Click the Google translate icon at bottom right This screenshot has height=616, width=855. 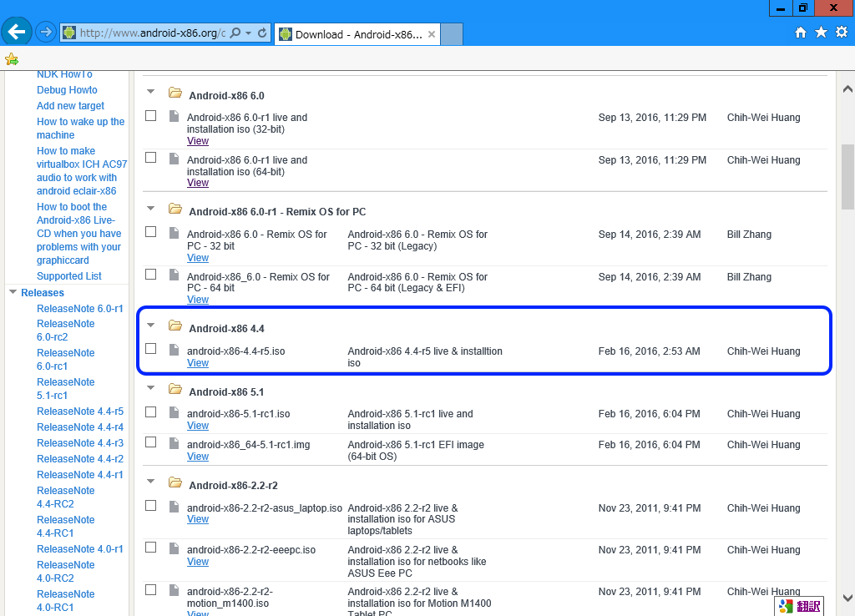coord(786,606)
